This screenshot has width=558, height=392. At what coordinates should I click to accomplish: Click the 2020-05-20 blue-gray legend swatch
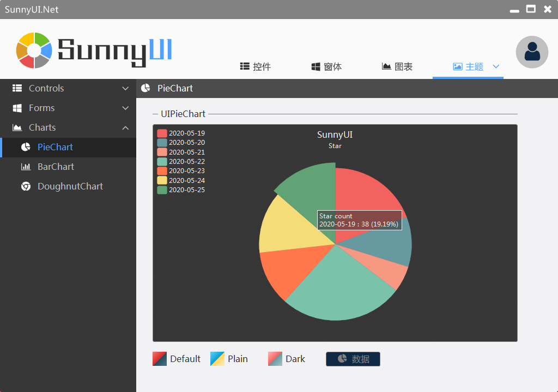click(162, 143)
